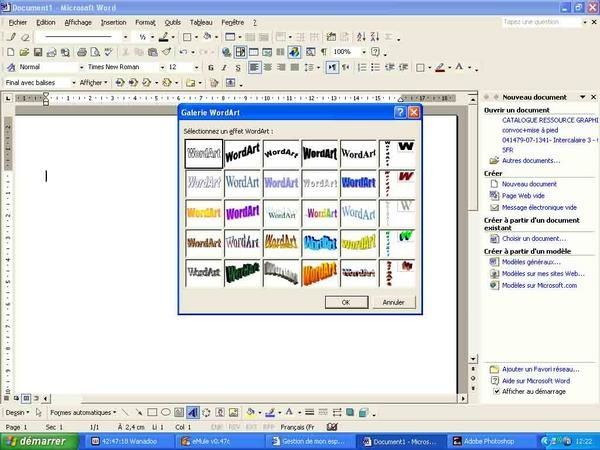Viewport: 600px width, 450px height.
Task: Select the Line drawing tool
Action: [125, 412]
